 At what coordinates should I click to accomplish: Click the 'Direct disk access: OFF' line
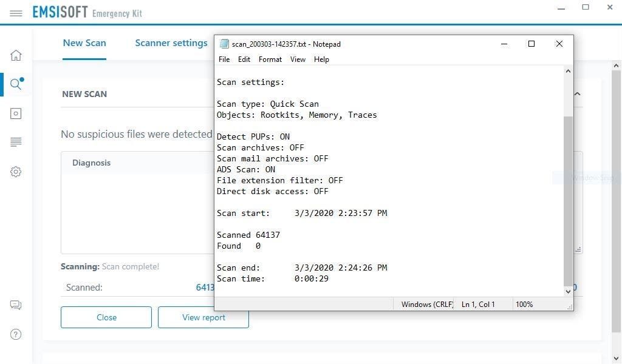click(x=273, y=191)
